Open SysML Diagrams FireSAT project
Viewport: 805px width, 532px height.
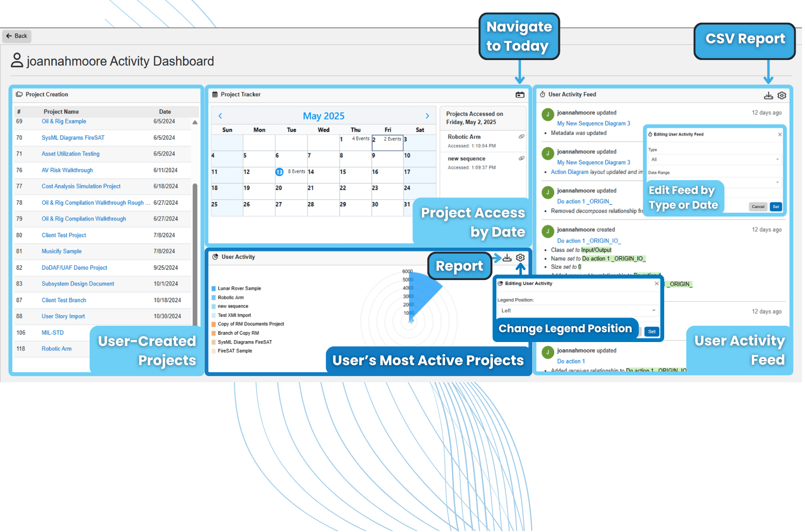tap(73, 138)
